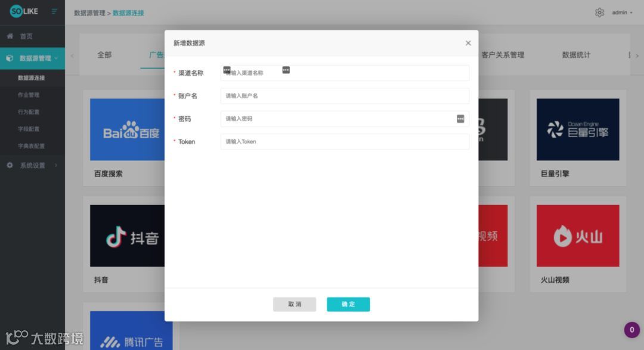Click the 确定 button
Image resolution: width=644 pixels, height=350 pixels.
pos(348,305)
